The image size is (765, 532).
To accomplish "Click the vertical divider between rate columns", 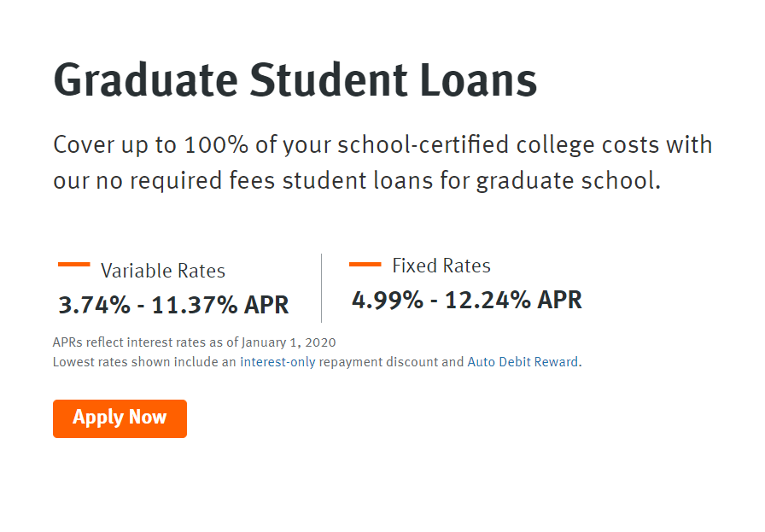I will pos(321,287).
